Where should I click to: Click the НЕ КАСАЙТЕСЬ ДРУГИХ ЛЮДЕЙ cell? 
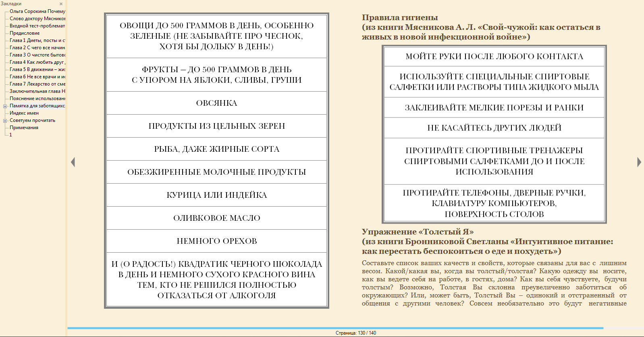coord(494,128)
